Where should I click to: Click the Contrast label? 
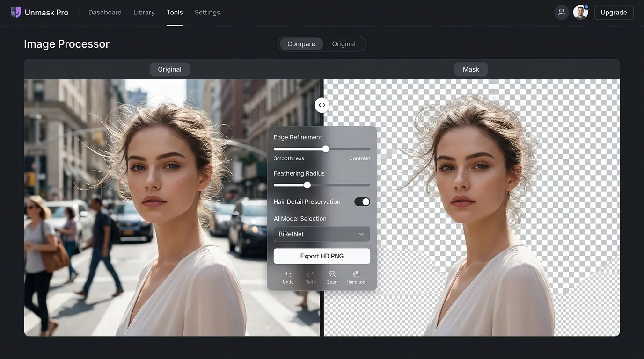[359, 158]
